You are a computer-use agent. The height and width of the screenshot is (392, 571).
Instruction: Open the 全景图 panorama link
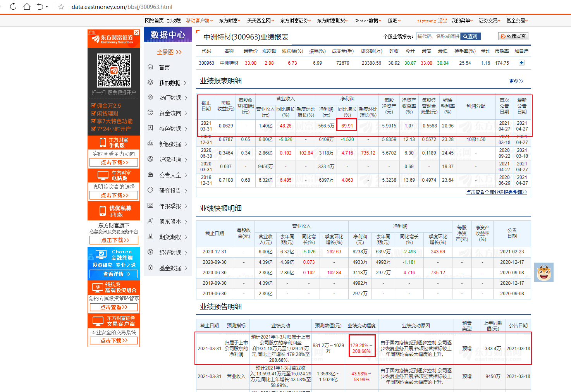[169, 52]
